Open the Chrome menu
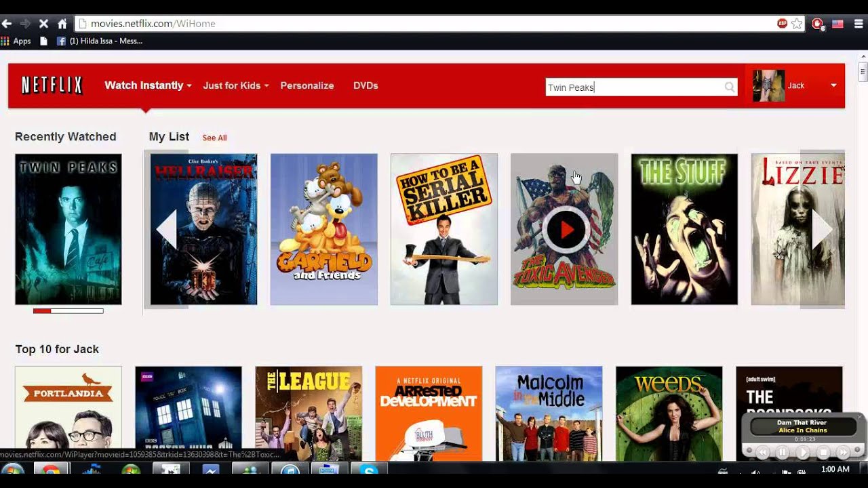This screenshot has height=488, width=868. point(859,24)
